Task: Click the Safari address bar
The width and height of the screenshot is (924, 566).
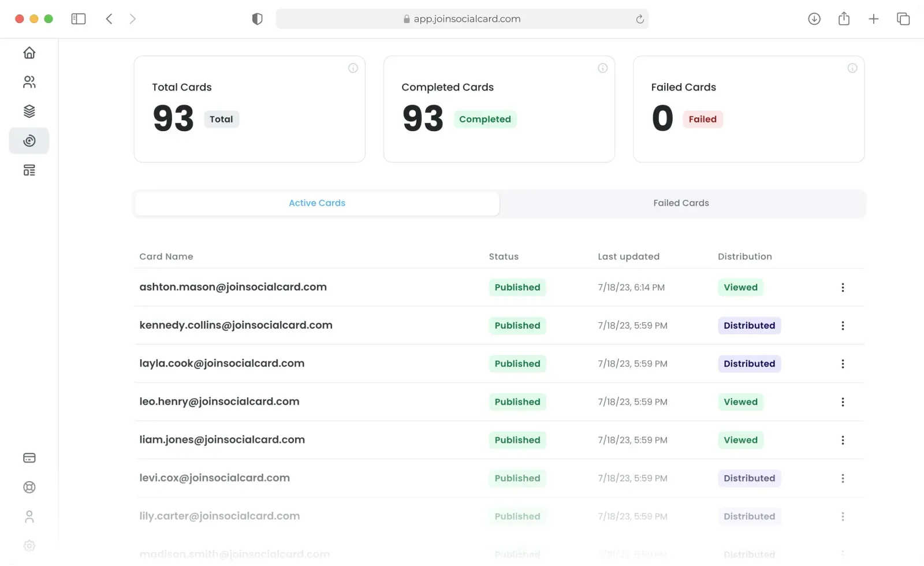Action: pos(462,19)
